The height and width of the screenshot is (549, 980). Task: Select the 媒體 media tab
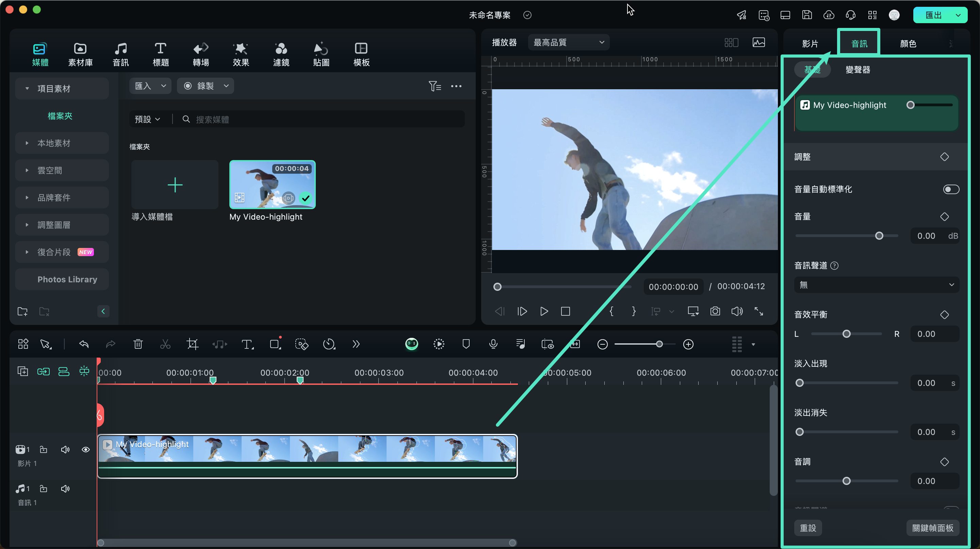point(40,54)
